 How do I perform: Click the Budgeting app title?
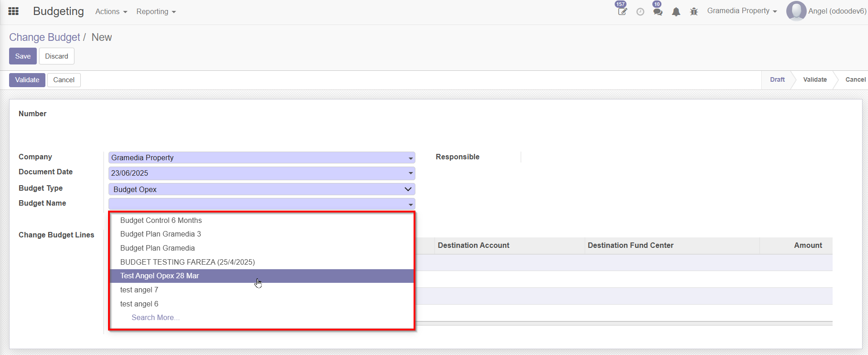[59, 11]
